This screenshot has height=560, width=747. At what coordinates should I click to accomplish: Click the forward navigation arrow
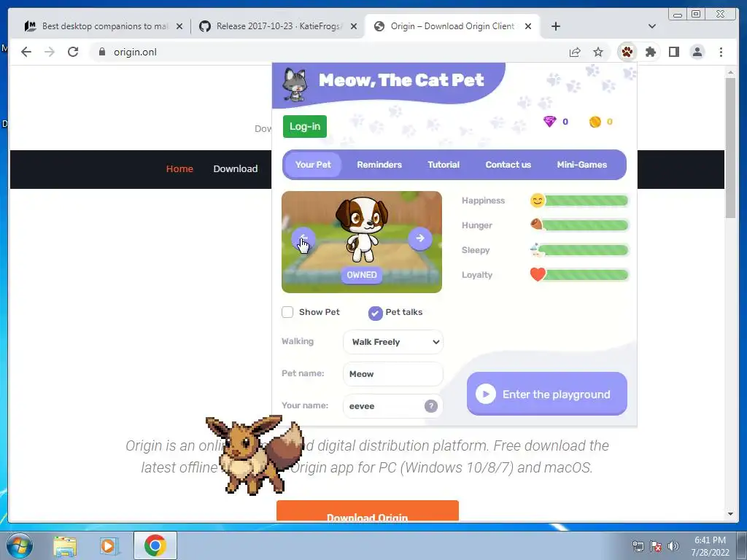pos(50,52)
